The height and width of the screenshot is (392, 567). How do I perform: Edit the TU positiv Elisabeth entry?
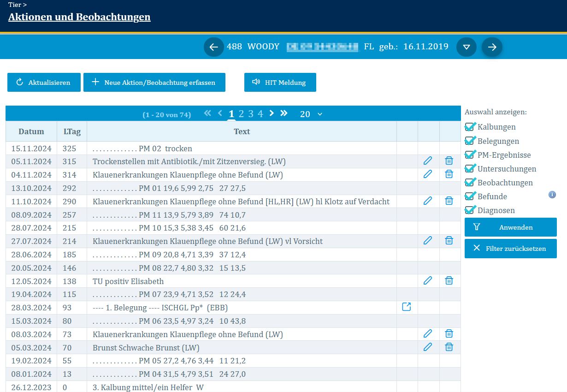pos(428,280)
